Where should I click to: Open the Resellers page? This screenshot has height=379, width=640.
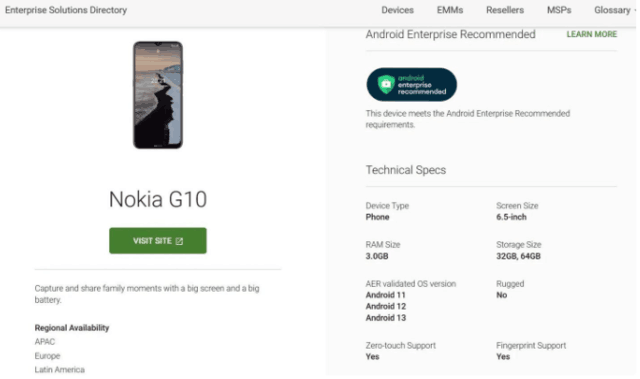pyautogui.click(x=505, y=10)
